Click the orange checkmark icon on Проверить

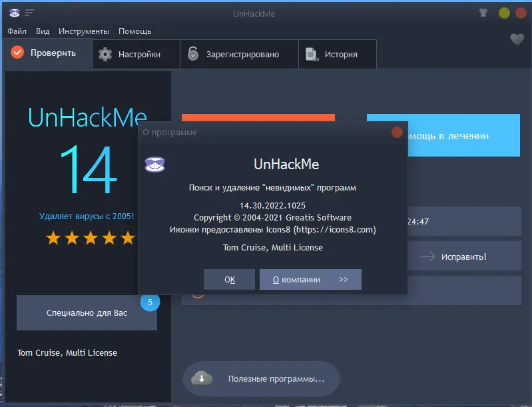click(17, 53)
